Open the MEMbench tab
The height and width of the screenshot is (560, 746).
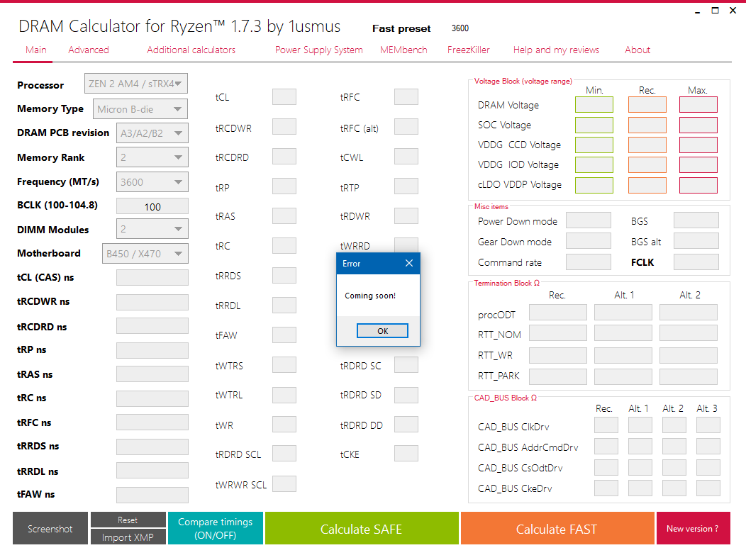tap(403, 50)
